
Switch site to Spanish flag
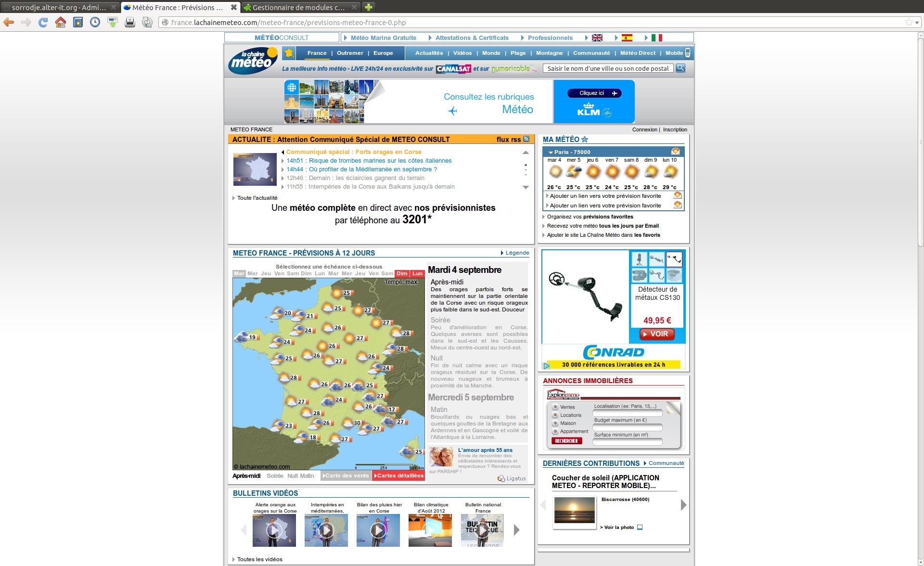pos(627,38)
